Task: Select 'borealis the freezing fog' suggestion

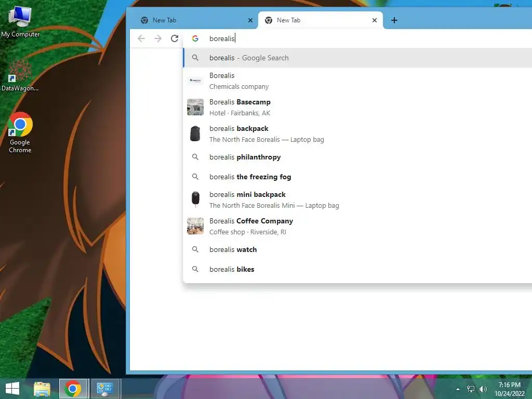Action: pyautogui.click(x=357, y=177)
